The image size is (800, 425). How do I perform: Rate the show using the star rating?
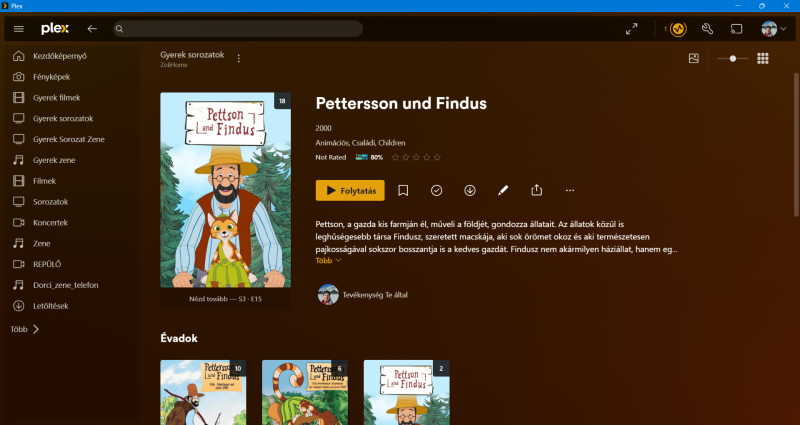[x=416, y=158]
